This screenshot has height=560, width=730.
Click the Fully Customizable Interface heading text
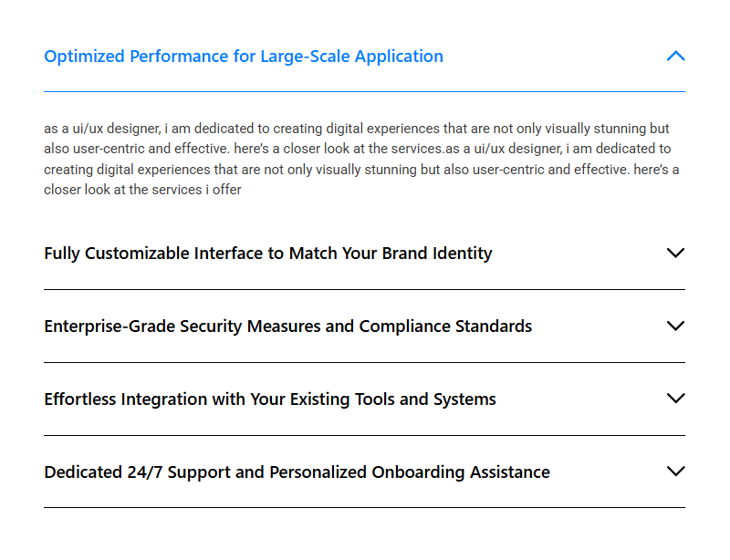pos(267,254)
